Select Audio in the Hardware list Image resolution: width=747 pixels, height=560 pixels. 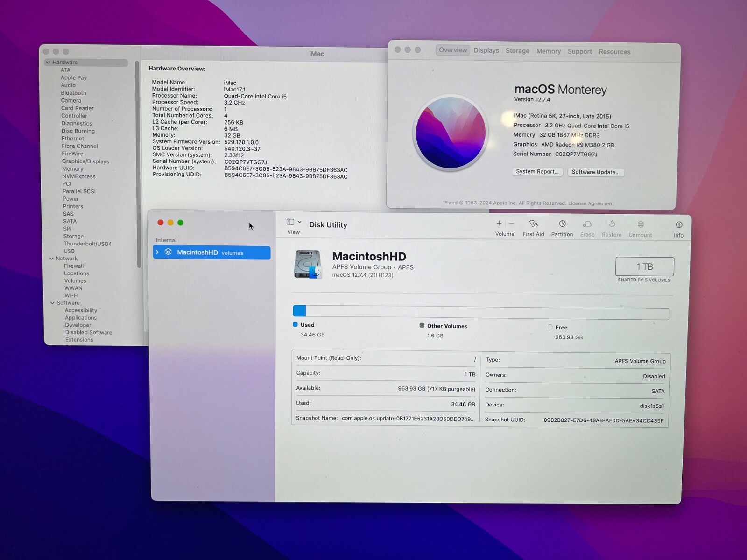click(x=68, y=85)
